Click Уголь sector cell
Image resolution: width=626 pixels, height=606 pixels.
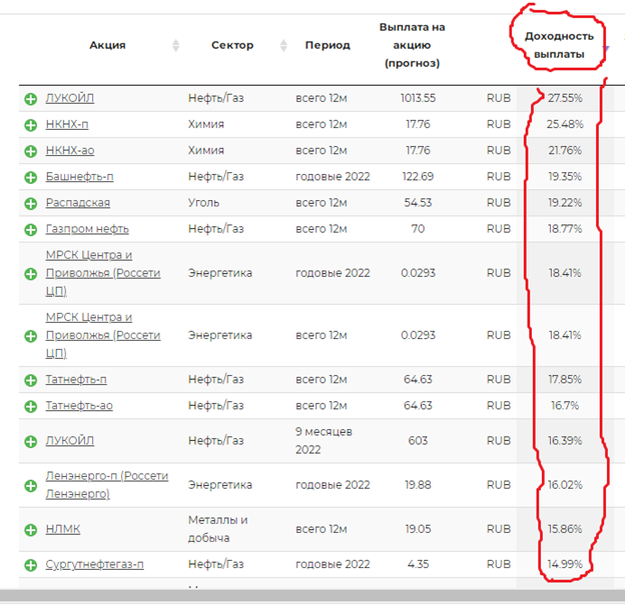204,203
